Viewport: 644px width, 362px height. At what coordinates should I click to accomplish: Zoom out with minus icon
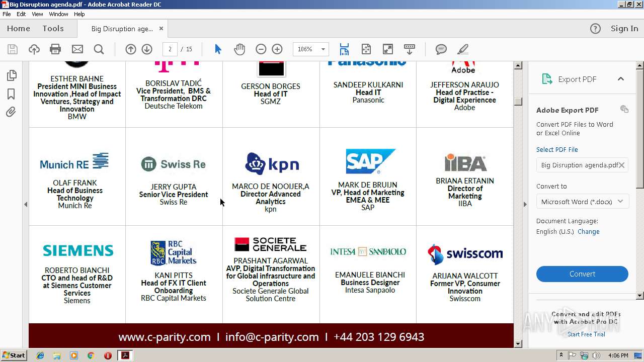pos(261,49)
